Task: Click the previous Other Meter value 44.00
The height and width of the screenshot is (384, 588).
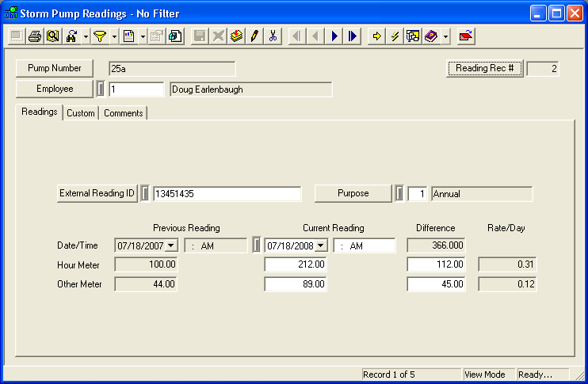Action: (x=146, y=284)
